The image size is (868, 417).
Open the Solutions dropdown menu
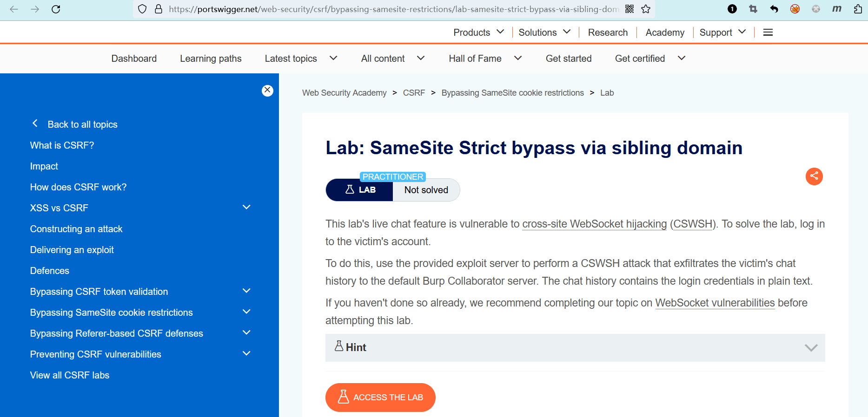545,32
